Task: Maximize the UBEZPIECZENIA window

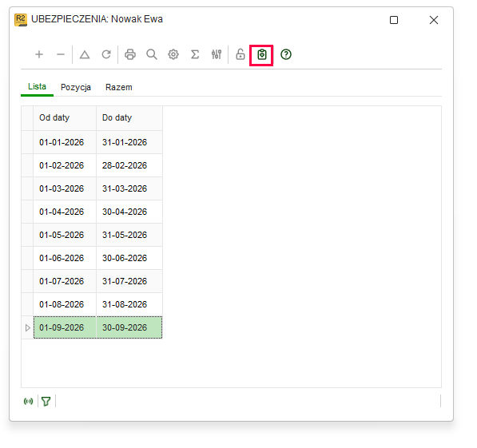Action: pos(394,20)
